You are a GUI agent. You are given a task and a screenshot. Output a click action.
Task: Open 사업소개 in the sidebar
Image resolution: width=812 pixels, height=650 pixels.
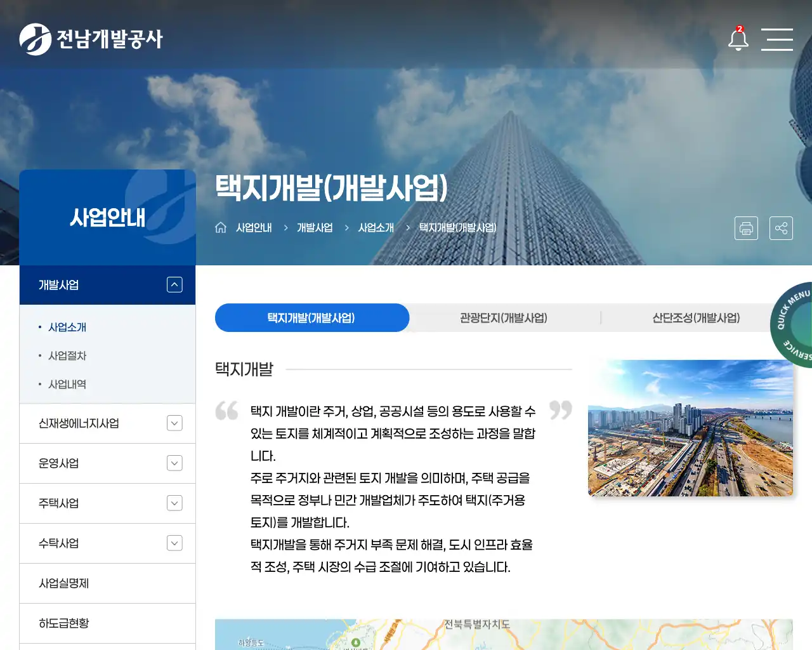(x=67, y=327)
